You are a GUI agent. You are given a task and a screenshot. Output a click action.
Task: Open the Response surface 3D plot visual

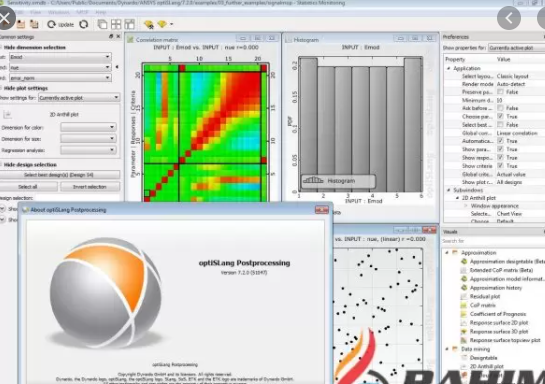499,332
